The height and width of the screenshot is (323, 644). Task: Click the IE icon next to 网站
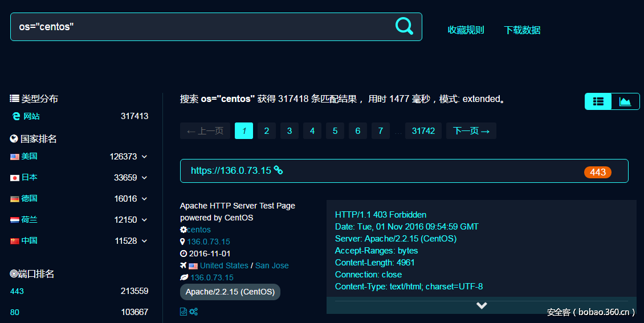coord(16,116)
